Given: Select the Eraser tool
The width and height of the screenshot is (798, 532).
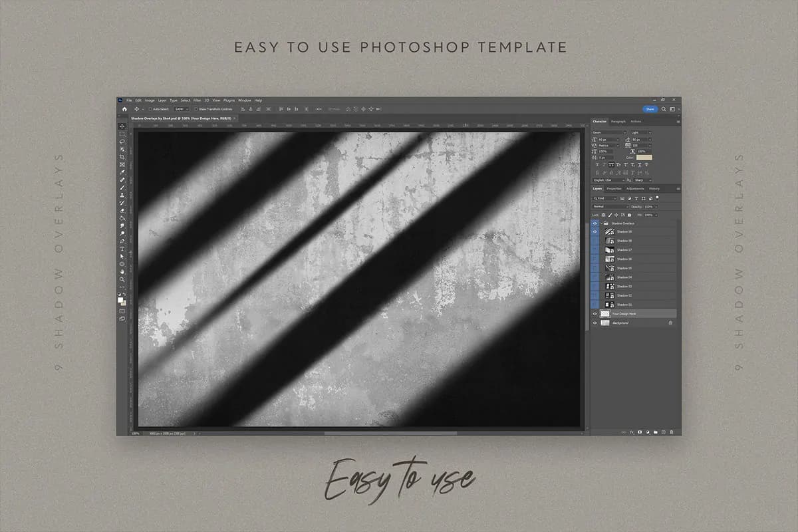Looking at the screenshot, I should point(122,210).
